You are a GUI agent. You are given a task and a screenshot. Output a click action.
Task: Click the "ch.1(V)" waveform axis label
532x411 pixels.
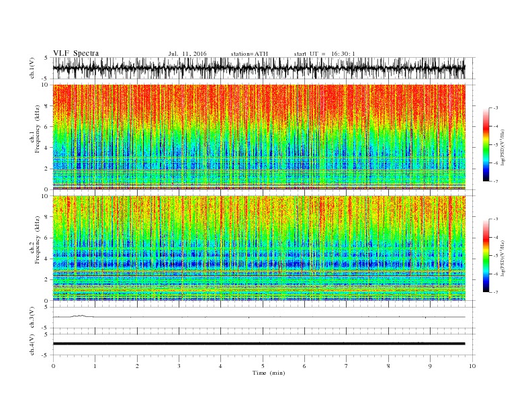click(x=32, y=68)
